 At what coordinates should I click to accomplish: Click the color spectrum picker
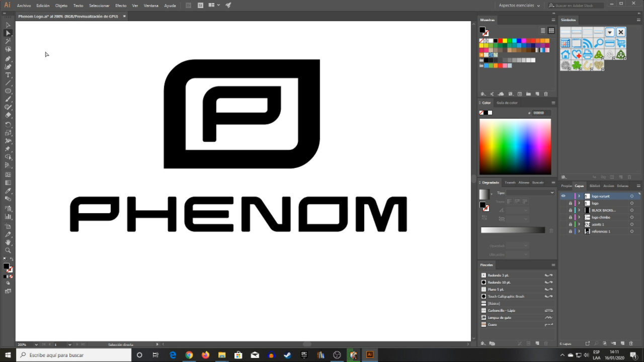coord(515,146)
